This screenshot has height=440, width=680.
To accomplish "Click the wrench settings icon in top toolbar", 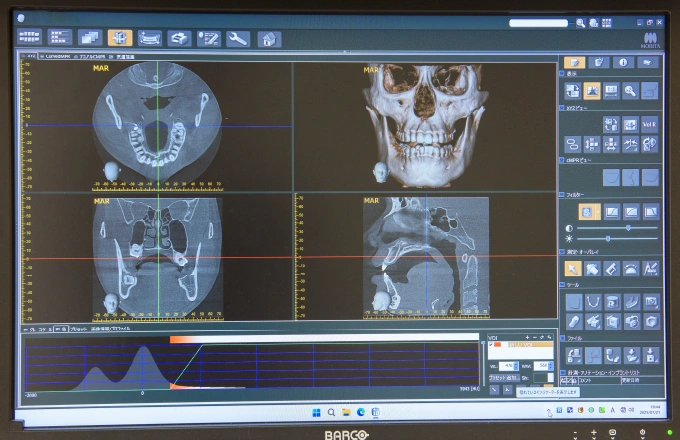I will (x=238, y=39).
